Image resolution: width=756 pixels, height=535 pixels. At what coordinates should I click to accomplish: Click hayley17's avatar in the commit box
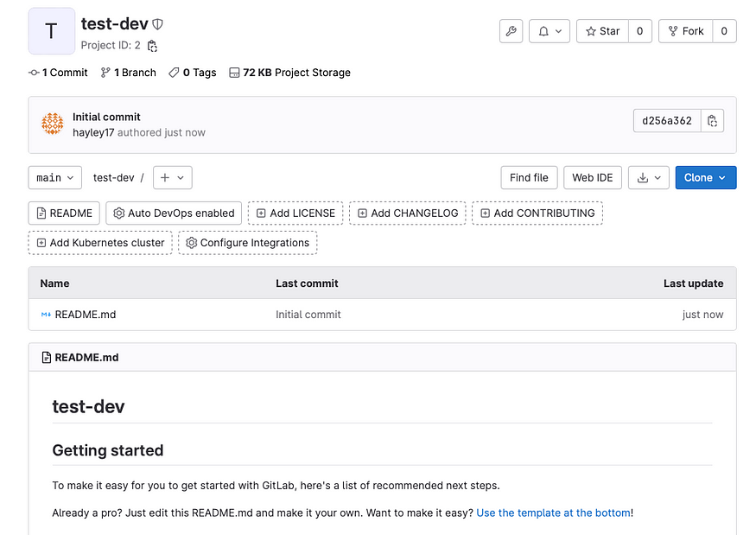(53, 124)
